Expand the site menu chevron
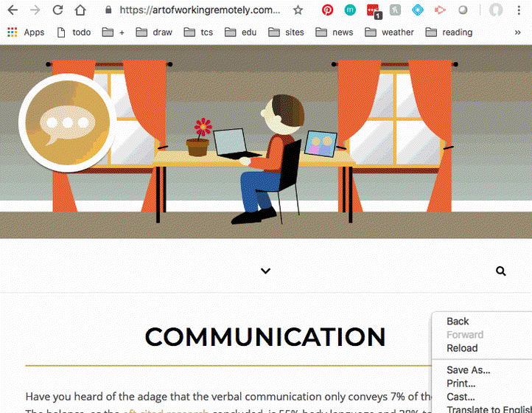Image resolution: width=532 pixels, height=413 pixels. pos(265,271)
